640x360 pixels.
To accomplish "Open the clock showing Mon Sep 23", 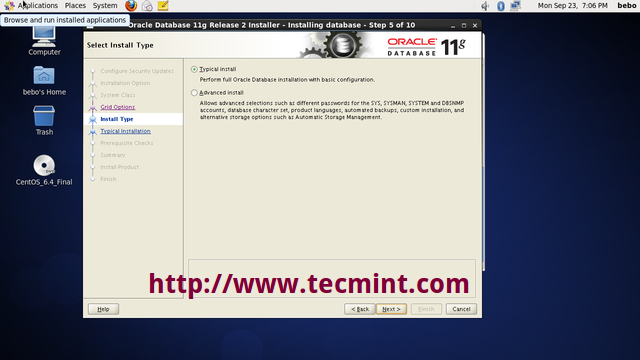I will 573,6.
